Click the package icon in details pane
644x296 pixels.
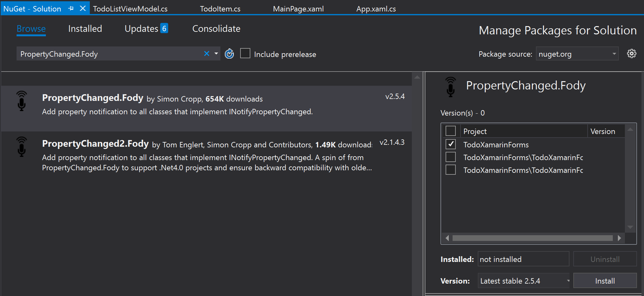click(x=451, y=87)
